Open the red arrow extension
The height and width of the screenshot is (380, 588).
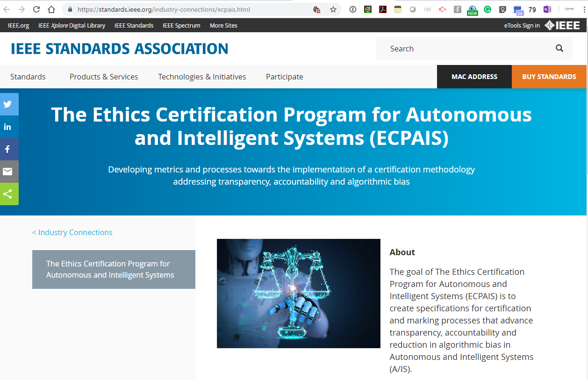443,9
